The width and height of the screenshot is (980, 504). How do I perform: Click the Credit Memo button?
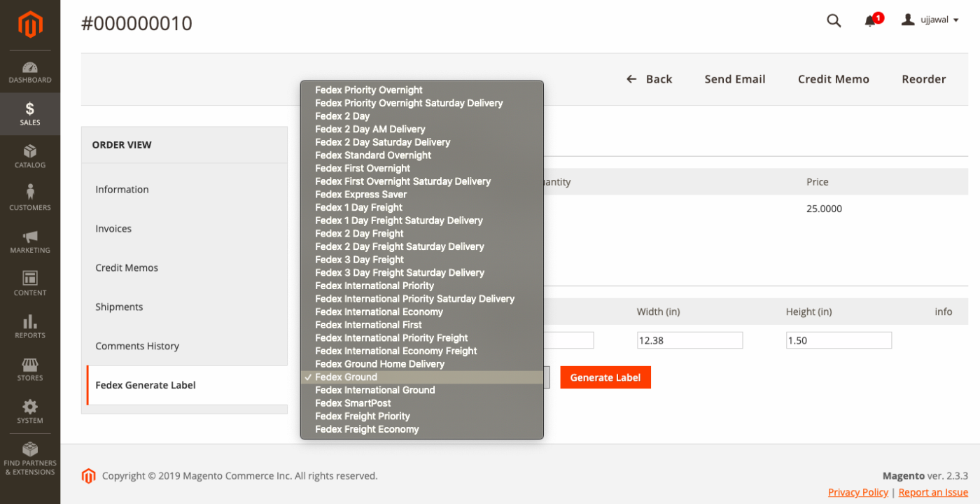tap(834, 79)
